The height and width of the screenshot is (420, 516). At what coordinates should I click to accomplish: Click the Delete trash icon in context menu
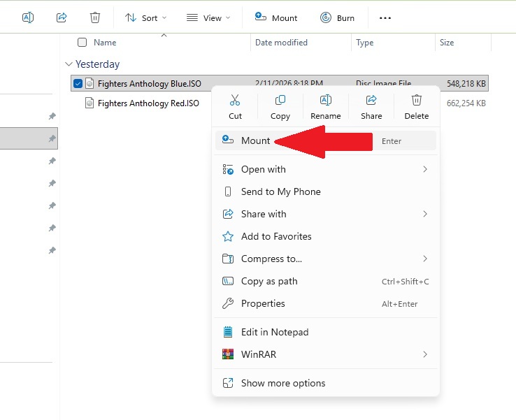[416, 100]
